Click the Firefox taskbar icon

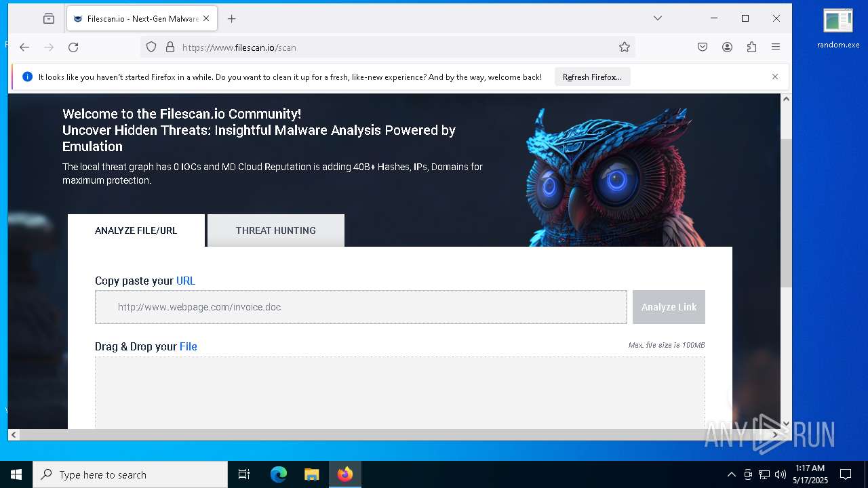[x=345, y=474]
